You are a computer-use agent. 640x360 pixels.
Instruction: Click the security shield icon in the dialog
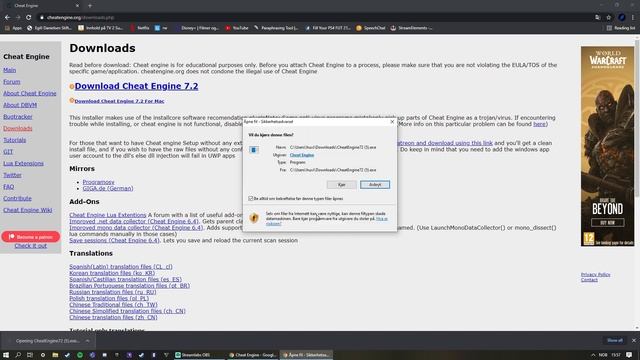[x=254, y=218]
